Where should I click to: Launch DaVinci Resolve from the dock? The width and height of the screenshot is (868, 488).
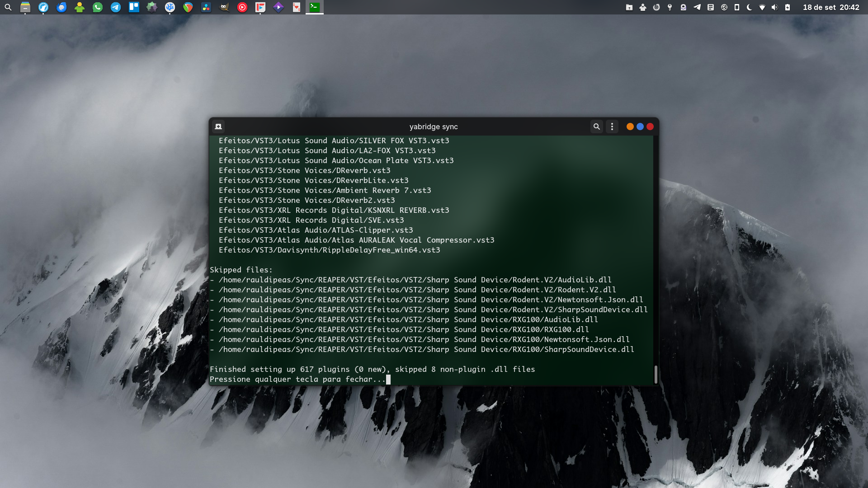pyautogui.click(x=206, y=7)
